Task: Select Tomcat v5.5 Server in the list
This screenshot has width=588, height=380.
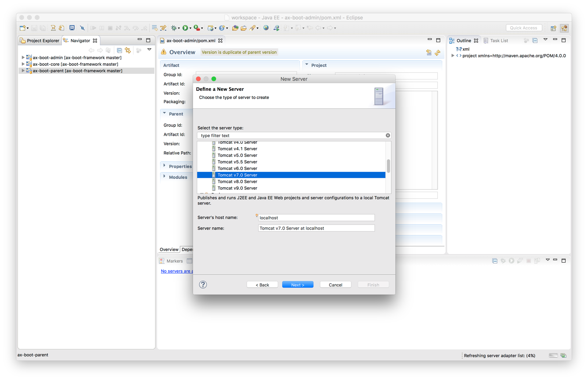Action: (291, 162)
